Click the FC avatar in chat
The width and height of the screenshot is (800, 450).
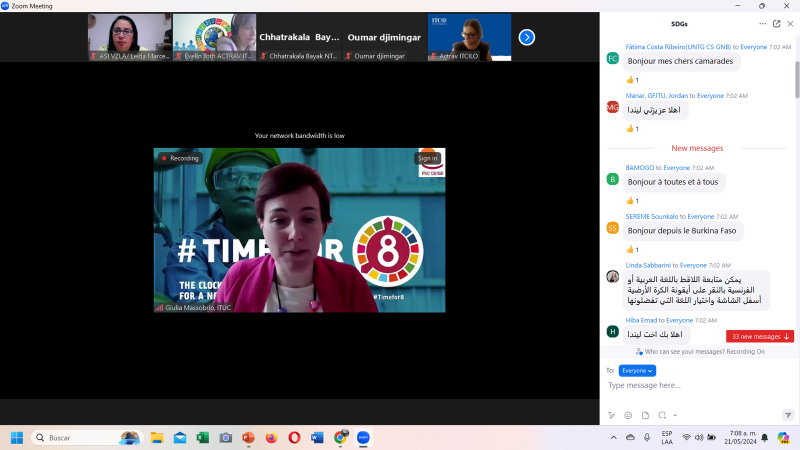[x=613, y=58]
